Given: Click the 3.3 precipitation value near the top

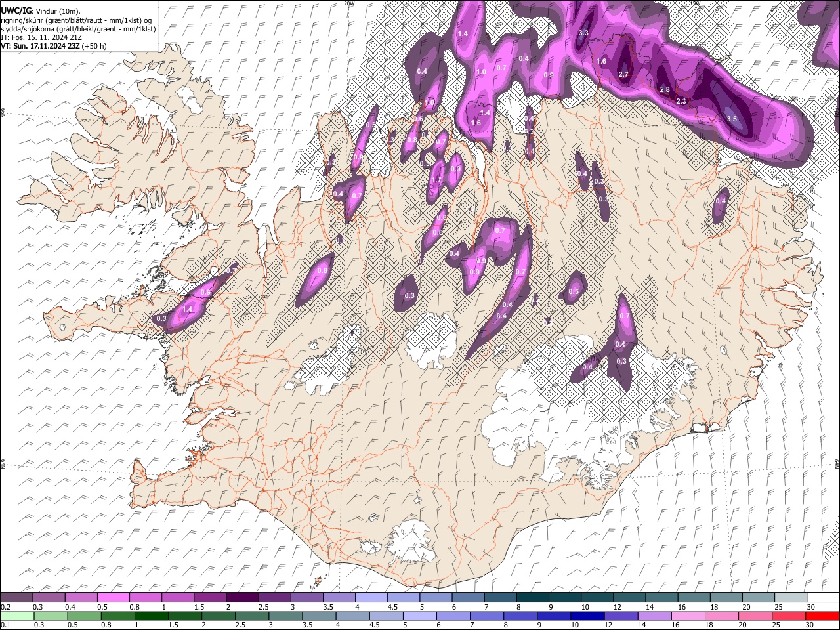Looking at the screenshot, I should [583, 33].
